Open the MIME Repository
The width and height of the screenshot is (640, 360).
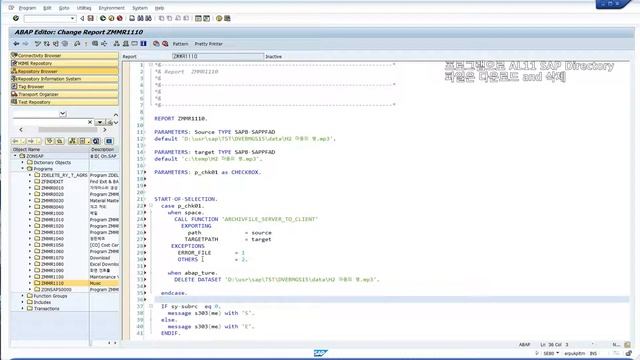click(64, 63)
